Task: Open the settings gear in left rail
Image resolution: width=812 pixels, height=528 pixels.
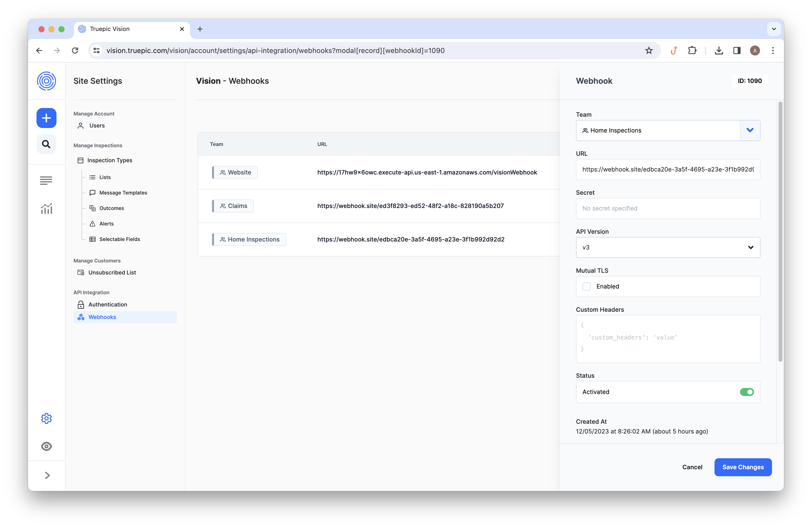Action: point(46,418)
